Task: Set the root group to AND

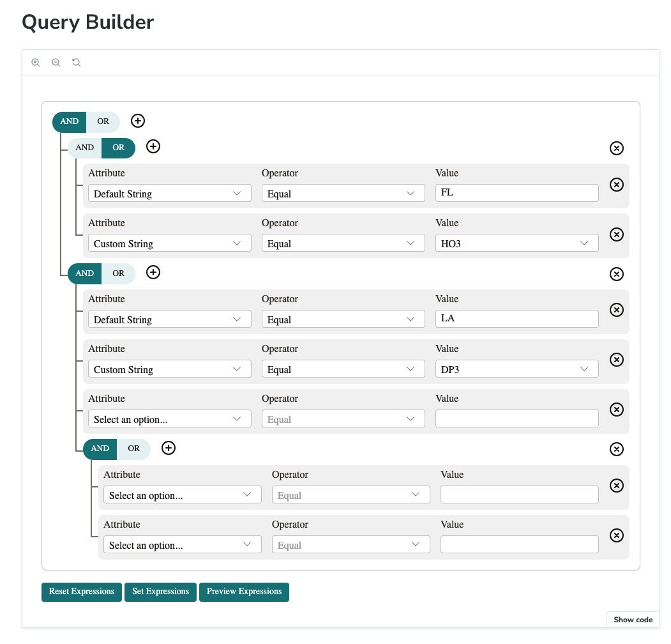Action: tap(70, 121)
